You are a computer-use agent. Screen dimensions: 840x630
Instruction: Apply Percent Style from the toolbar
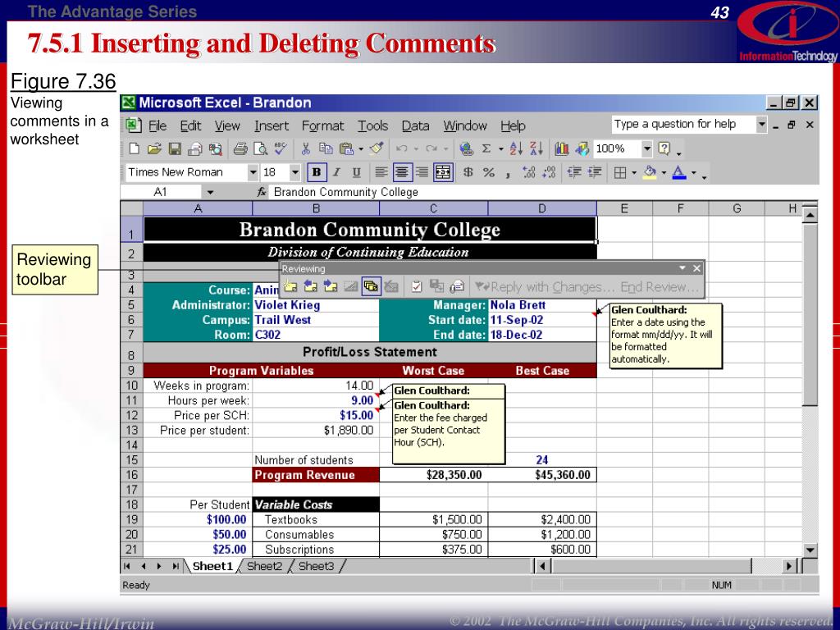pos(489,172)
